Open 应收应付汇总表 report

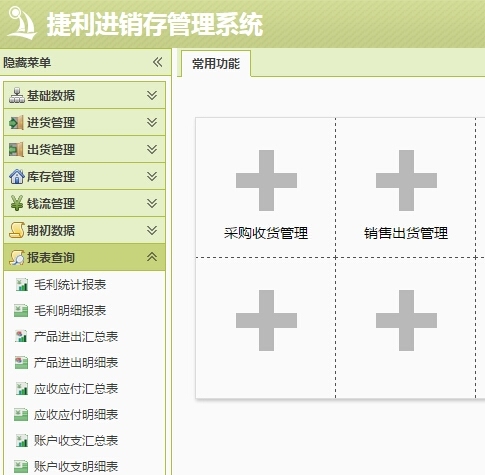[76, 389]
